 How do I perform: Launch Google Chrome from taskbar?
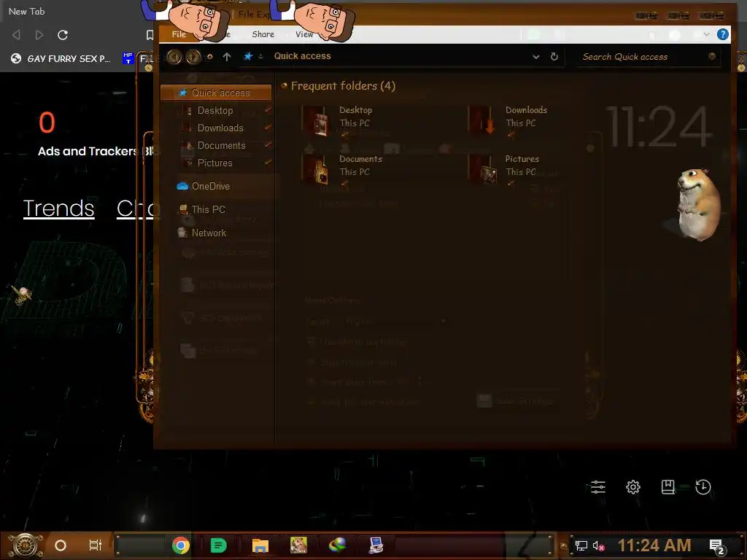point(181,545)
